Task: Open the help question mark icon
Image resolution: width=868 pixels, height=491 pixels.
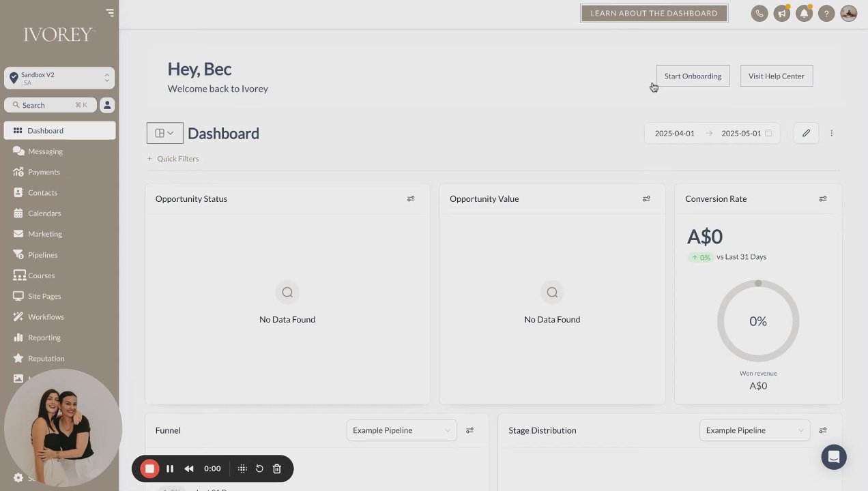Action: coord(826,13)
